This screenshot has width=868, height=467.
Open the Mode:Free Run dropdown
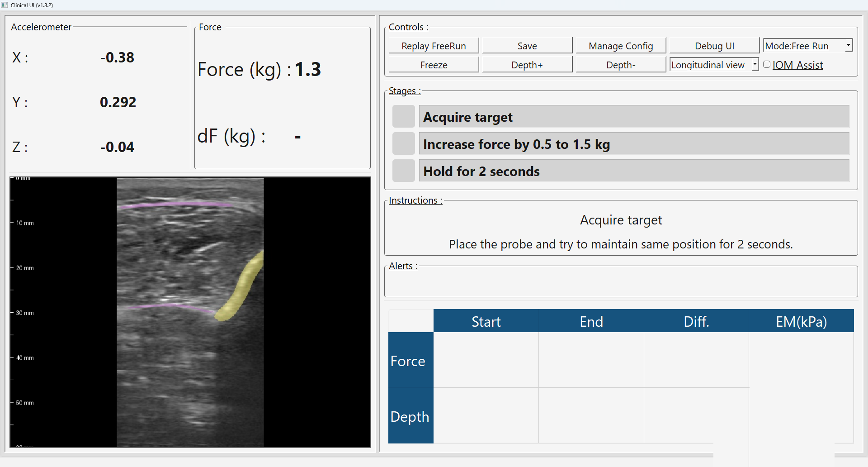808,46
